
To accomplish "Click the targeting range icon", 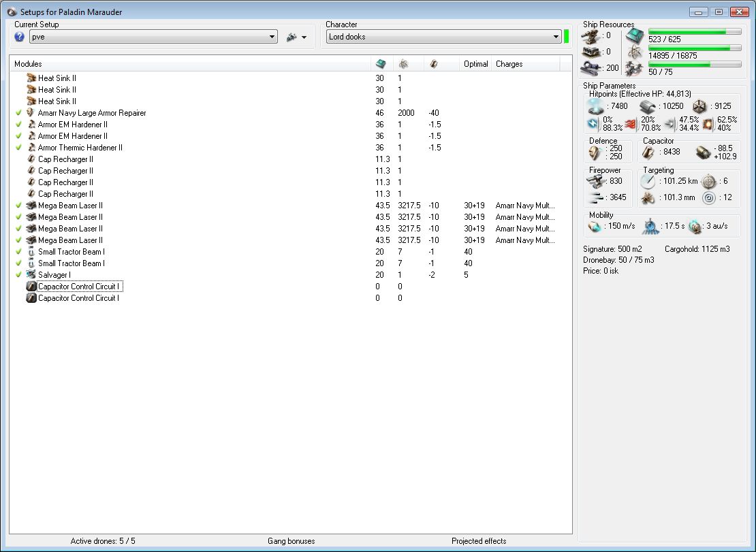I will [x=648, y=182].
